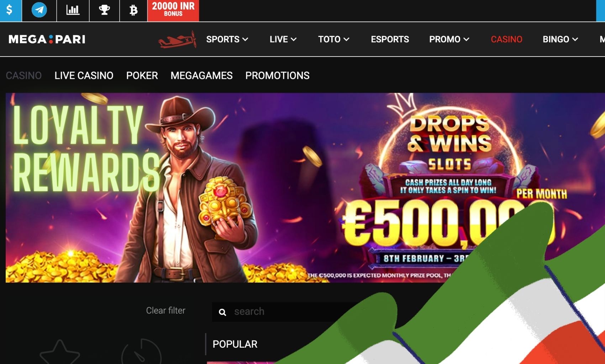Viewport: 605px width, 364px height.
Task: Expand the LIVE dropdown menu
Action: click(283, 39)
